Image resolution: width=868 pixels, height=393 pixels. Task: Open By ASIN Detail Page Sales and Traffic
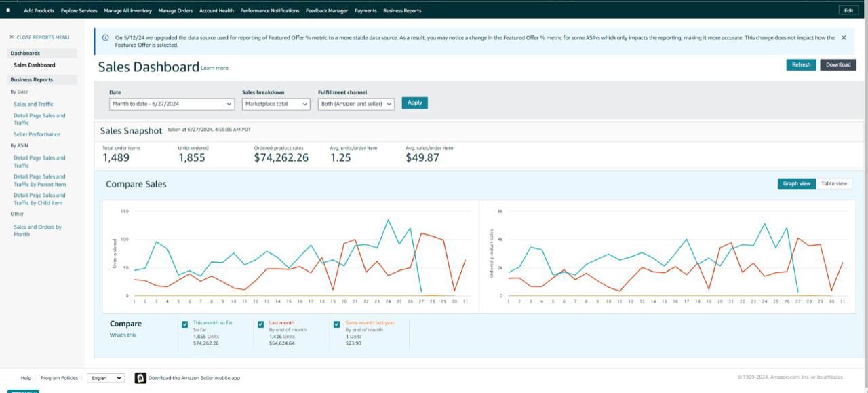coord(39,162)
